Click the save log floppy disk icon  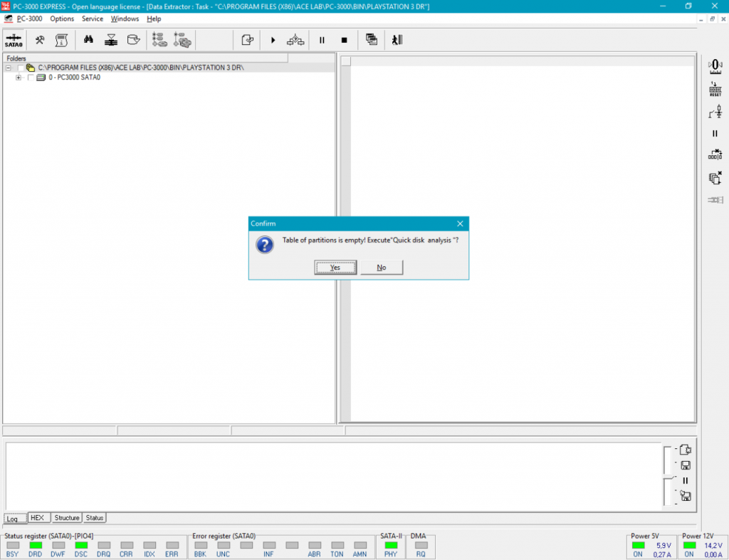[x=686, y=465]
